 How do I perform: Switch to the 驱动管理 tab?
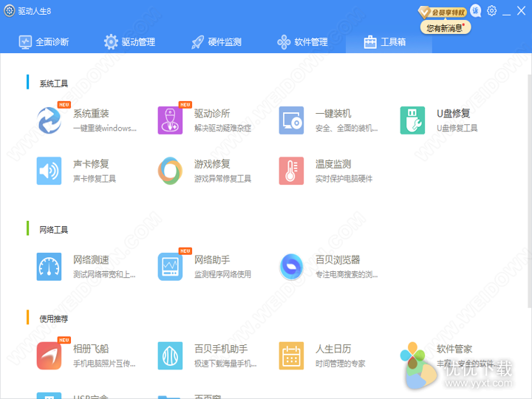click(129, 42)
